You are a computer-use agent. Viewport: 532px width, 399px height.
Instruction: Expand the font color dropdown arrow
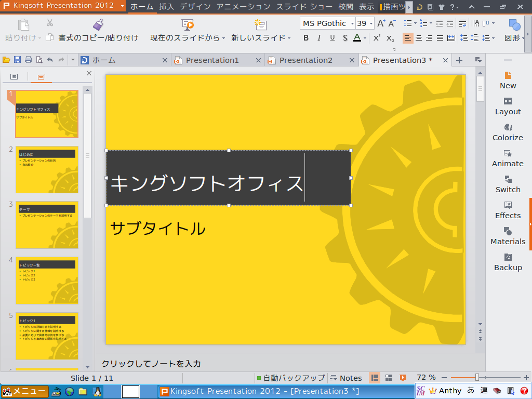(x=365, y=38)
